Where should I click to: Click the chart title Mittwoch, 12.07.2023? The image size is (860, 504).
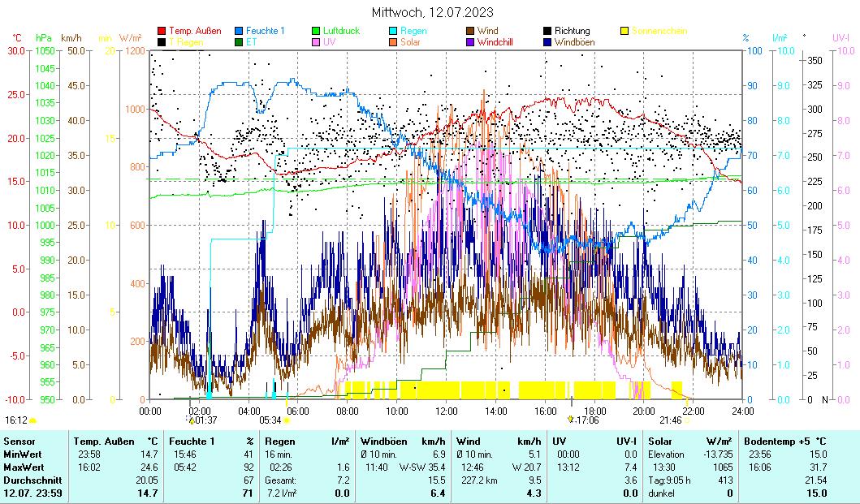(x=432, y=12)
